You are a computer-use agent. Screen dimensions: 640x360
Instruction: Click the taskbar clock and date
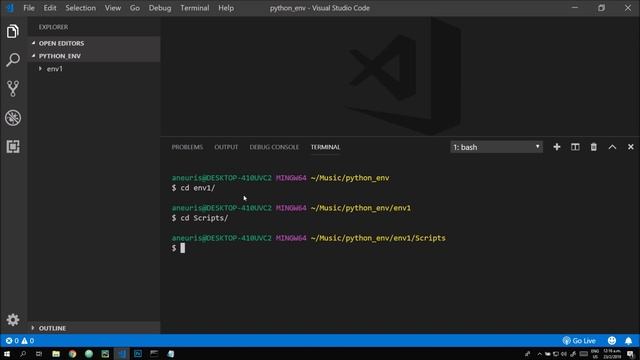(x=612, y=354)
